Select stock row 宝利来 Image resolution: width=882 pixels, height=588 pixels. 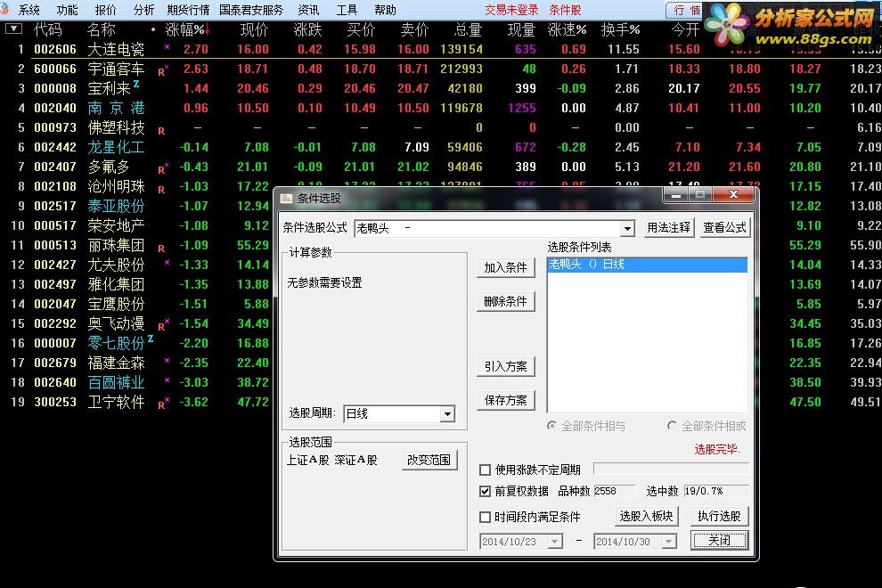pyautogui.click(x=441, y=88)
